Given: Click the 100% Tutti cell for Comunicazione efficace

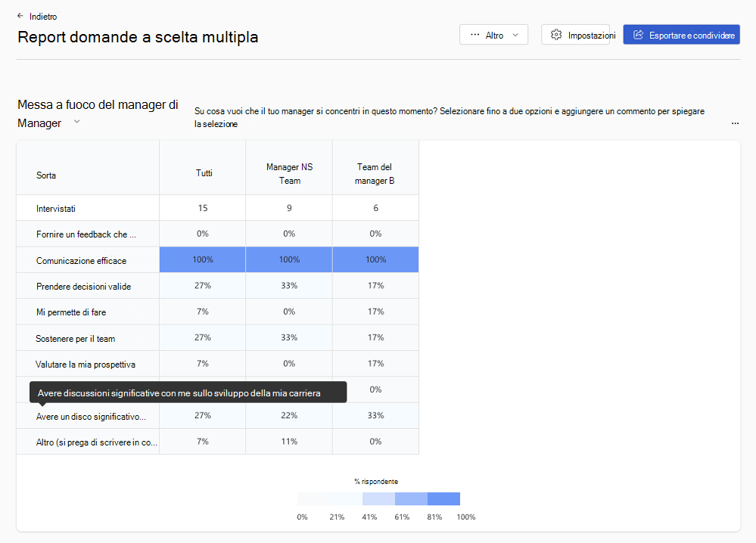Looking at the screenshot, I should point(203,260).
